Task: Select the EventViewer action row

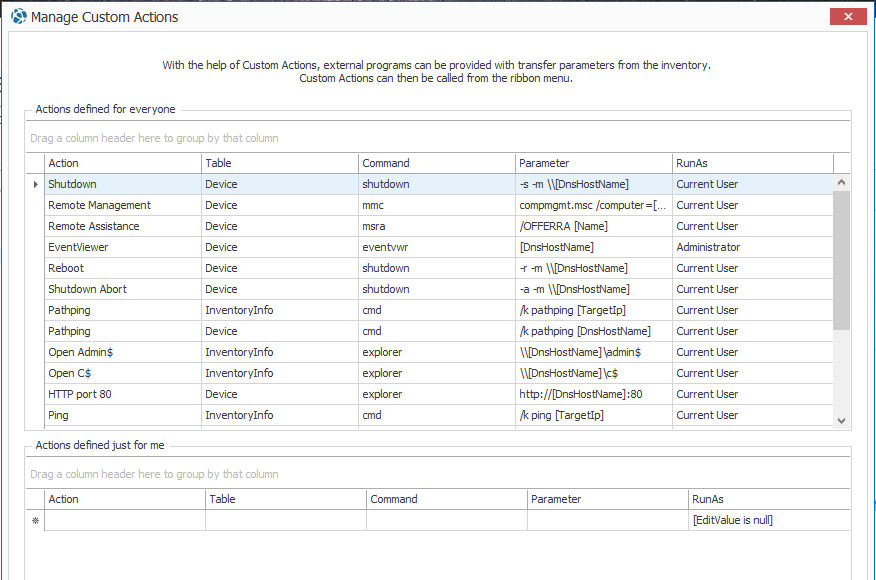Action: [78, 247]
